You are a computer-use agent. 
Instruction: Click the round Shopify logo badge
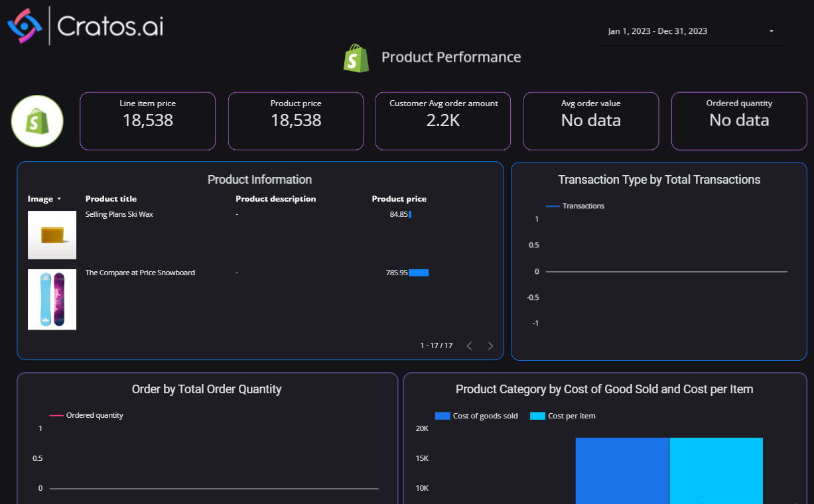37,121
